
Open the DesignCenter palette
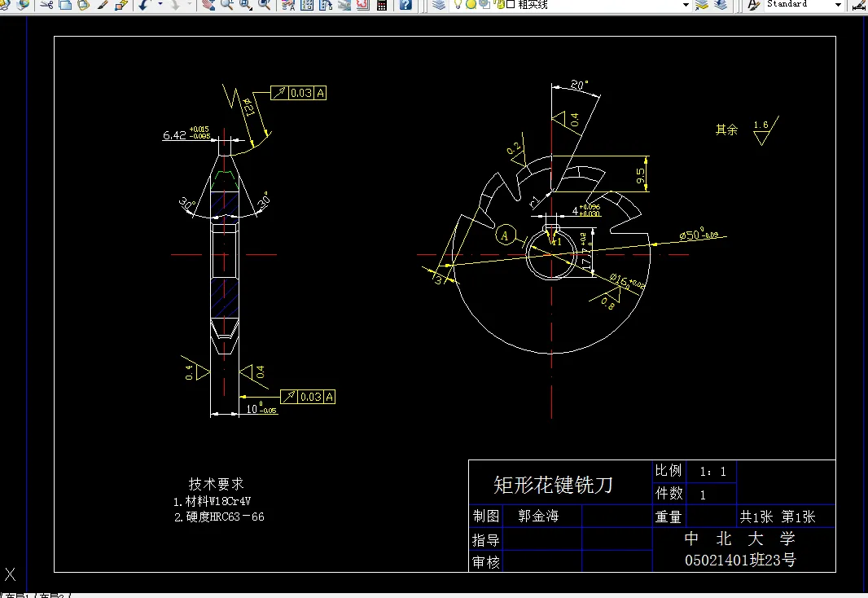(307, 4)
